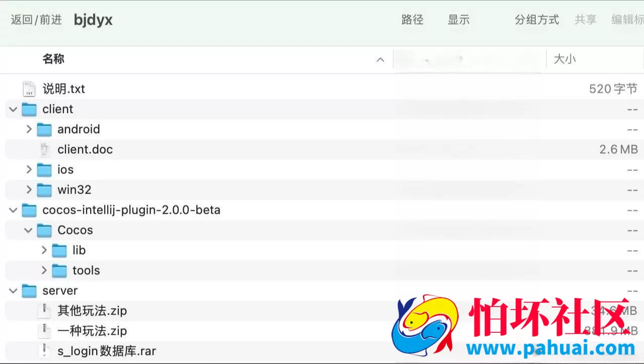Select the file name 说明.txt

pyautogui.click(x=64, y=89)
